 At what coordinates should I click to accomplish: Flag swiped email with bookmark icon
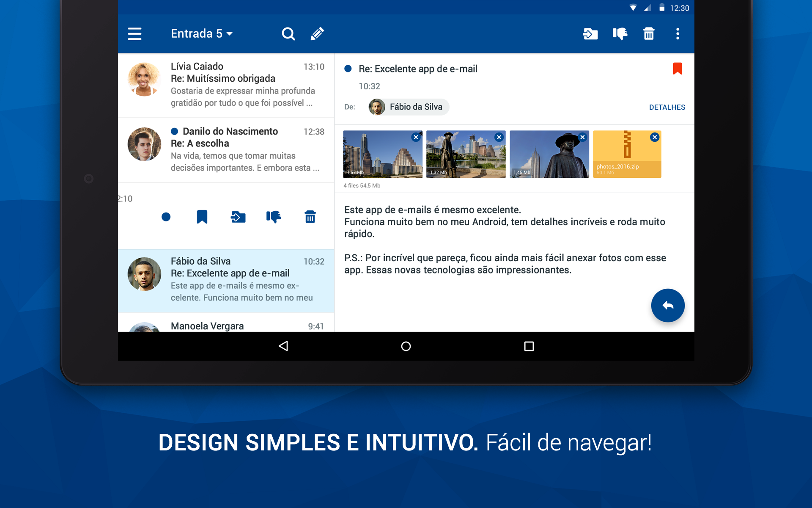pyautogui.click(x=202, y=217)
